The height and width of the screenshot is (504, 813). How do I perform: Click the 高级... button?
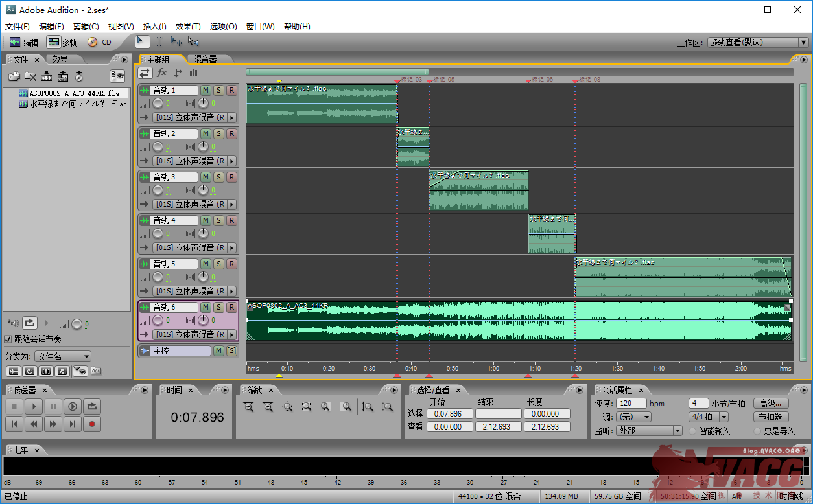pyautogui.click(x=771, y=403)
